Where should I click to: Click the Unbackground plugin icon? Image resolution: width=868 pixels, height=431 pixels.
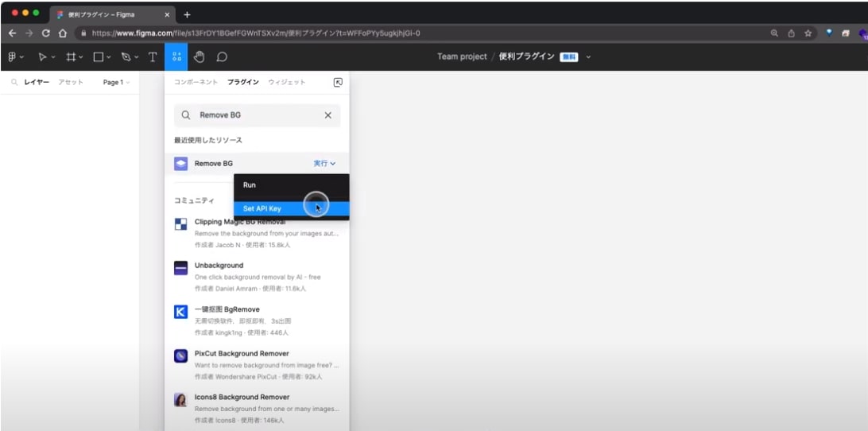coord(180,267)
